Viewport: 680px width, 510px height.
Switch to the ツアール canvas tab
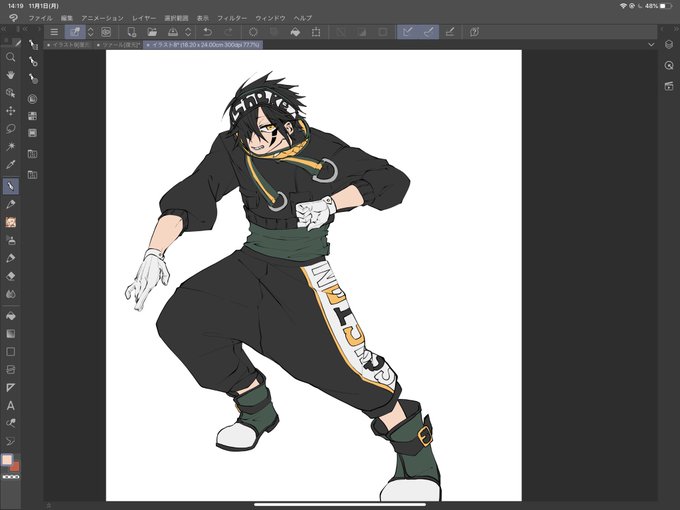[x=118, y=45]
